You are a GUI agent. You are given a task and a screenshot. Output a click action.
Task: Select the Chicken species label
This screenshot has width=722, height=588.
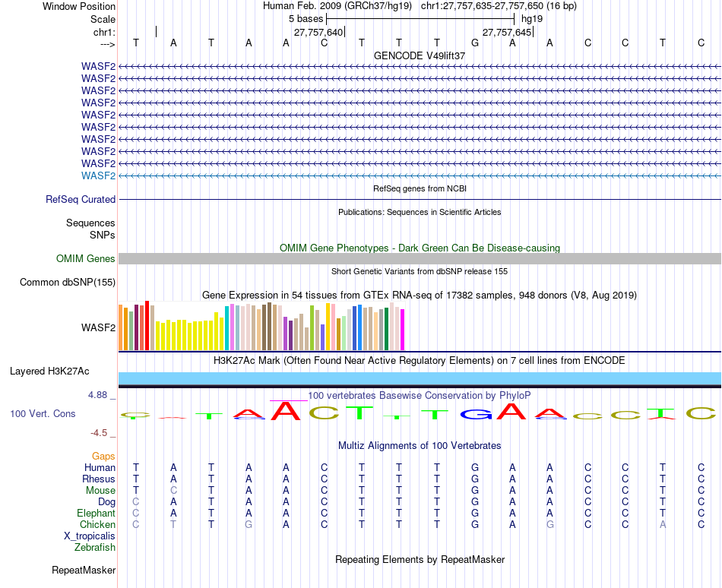pyautogui.click(x=97, y=524)
